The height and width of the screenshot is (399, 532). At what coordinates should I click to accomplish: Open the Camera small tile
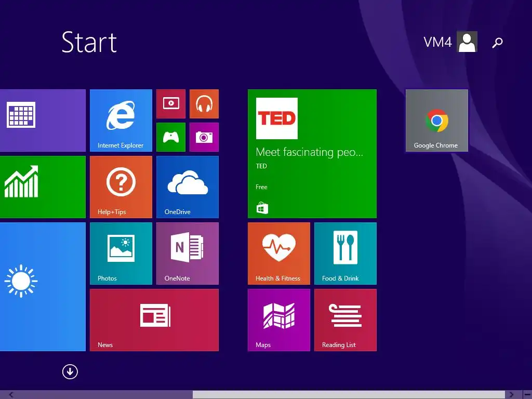204,137
